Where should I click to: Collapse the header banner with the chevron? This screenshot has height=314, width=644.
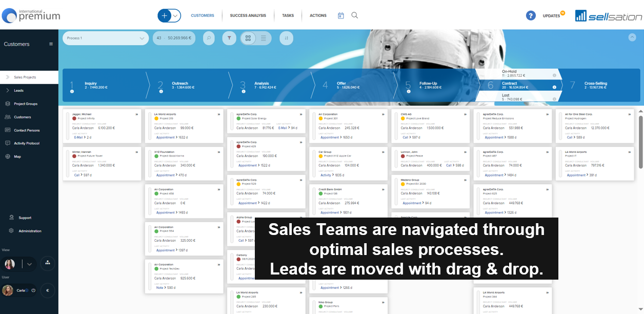(x=632, y=37)
